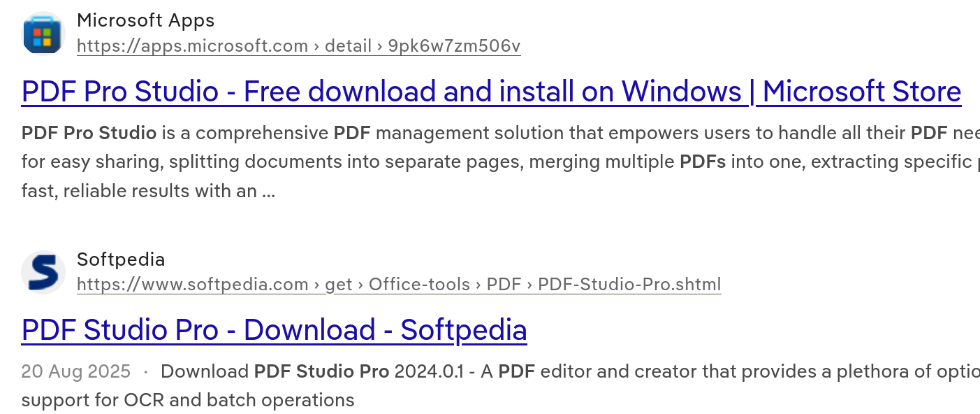The width and height of the screenshot is (980, 414).
Task: Click the Microsoft Apps store favicon
Action: click(43, 34)
